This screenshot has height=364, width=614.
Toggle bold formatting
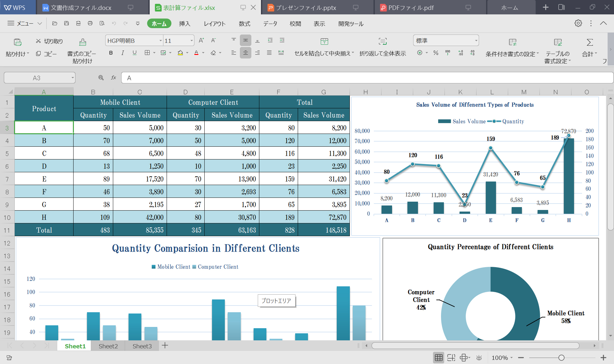point(111,53)
